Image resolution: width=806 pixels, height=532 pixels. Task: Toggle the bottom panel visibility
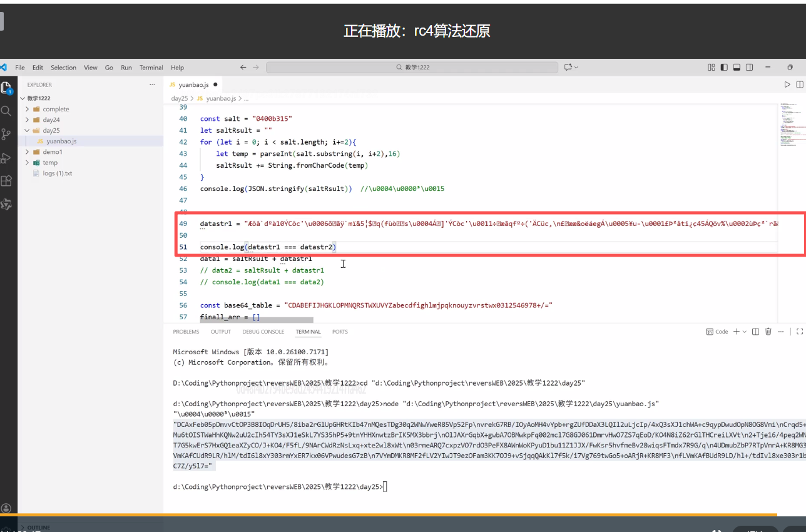[737, 67]
